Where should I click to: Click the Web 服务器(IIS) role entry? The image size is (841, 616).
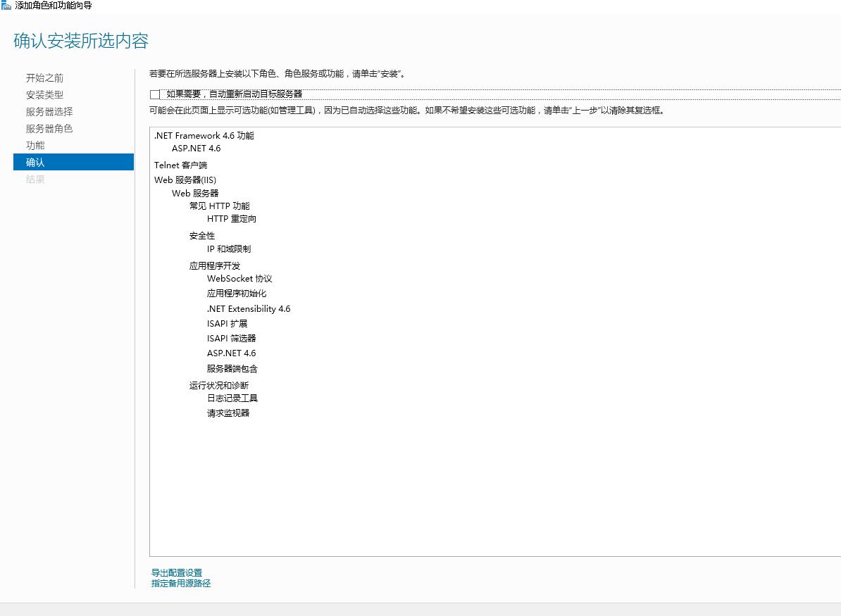pos(185,180)
